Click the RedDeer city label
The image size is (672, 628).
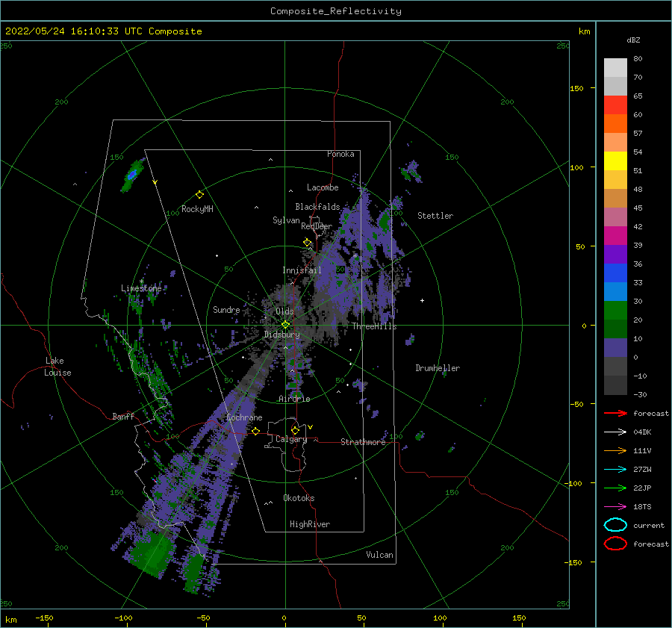pos(317,226)
